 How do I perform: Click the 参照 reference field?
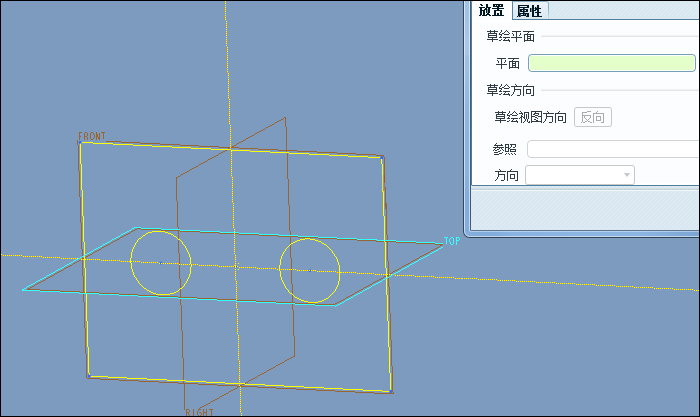[613, 149]
